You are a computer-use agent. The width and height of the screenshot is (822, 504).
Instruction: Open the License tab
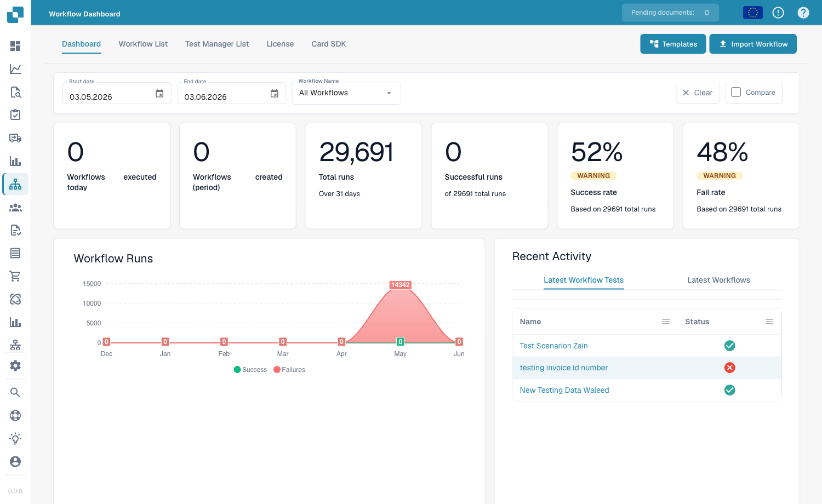[x=280, y=44]
